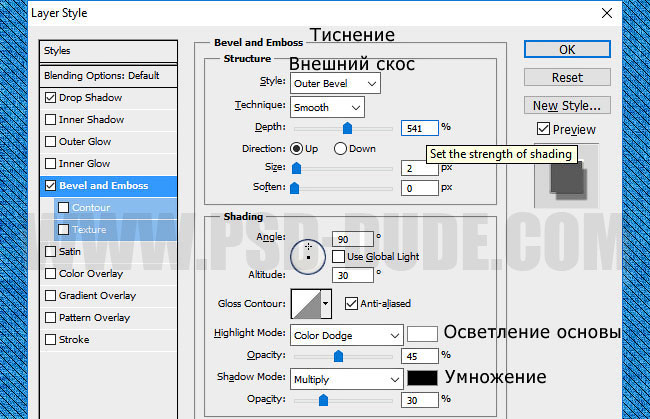Click the Angle value field 90
This screenshot has width=650, height=419.
click(353, 239)
